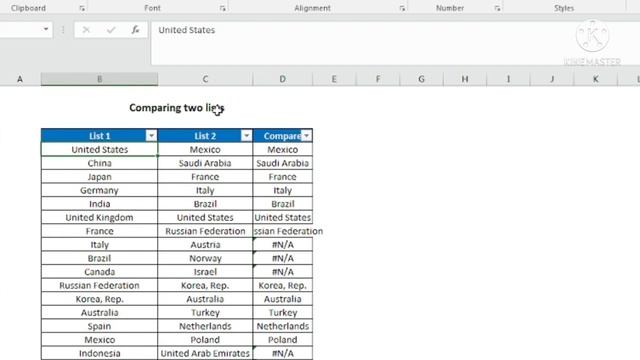Select United Arab Emirates in List 2
The height and width of the screenshot is (360, 640).
click(205, 353)
